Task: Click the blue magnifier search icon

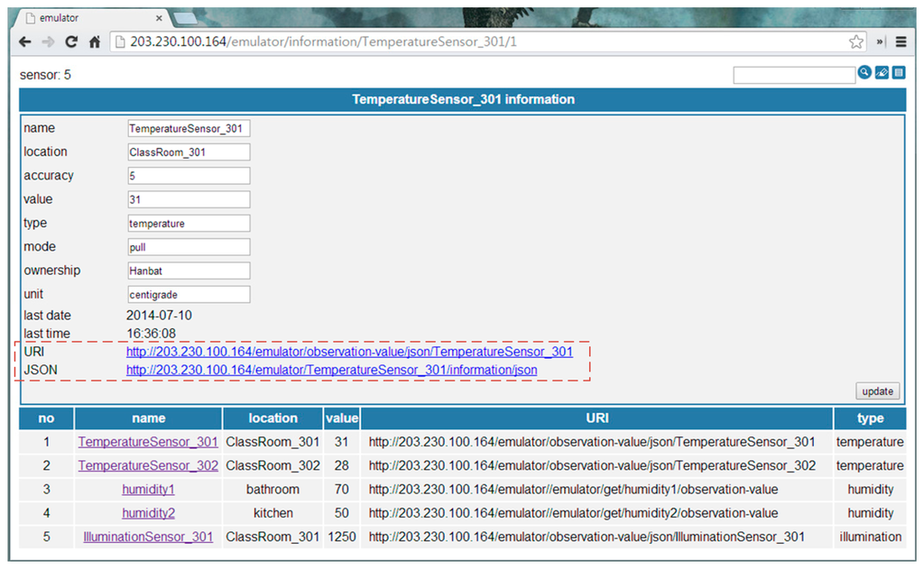Action: 864,73
